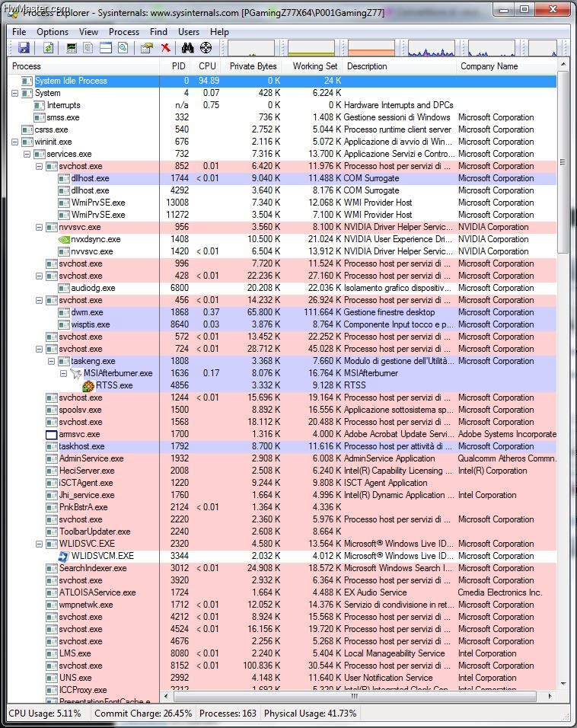Click the spoolsv.exe process icon
Viewport: 577px width, 728px height.
(x=52, y=410)
